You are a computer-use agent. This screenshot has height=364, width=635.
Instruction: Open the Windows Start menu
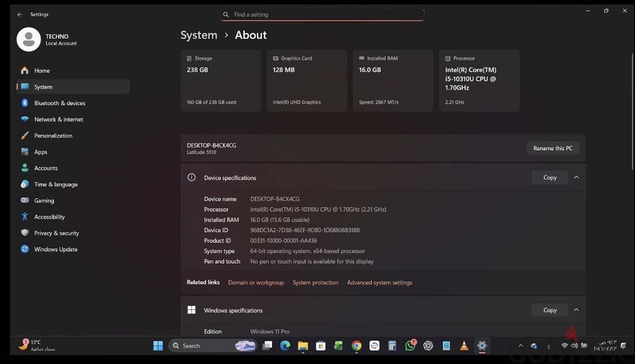tap(158, 346)
